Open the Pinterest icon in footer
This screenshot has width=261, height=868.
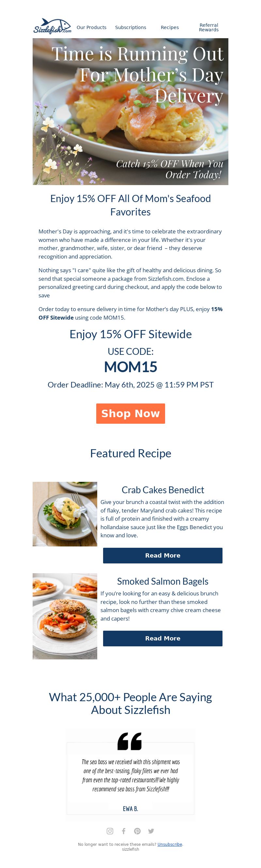[x=137, y=831]
